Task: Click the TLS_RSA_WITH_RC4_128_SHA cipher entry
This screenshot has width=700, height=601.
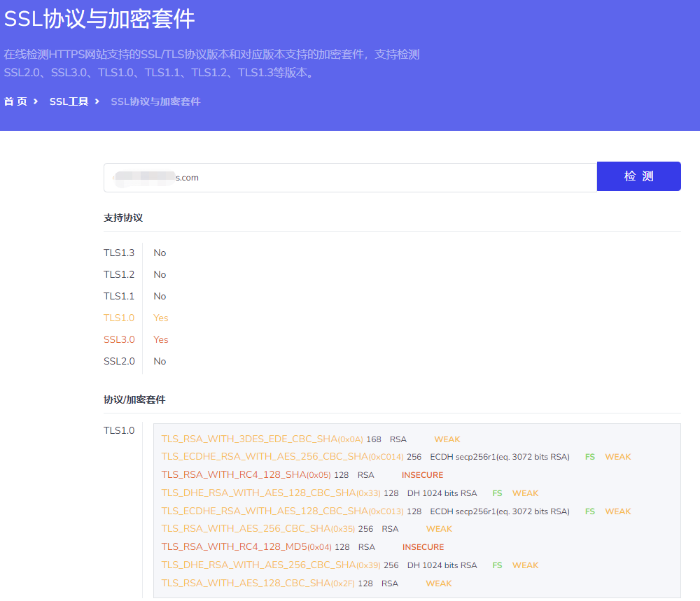Action: 236,475
